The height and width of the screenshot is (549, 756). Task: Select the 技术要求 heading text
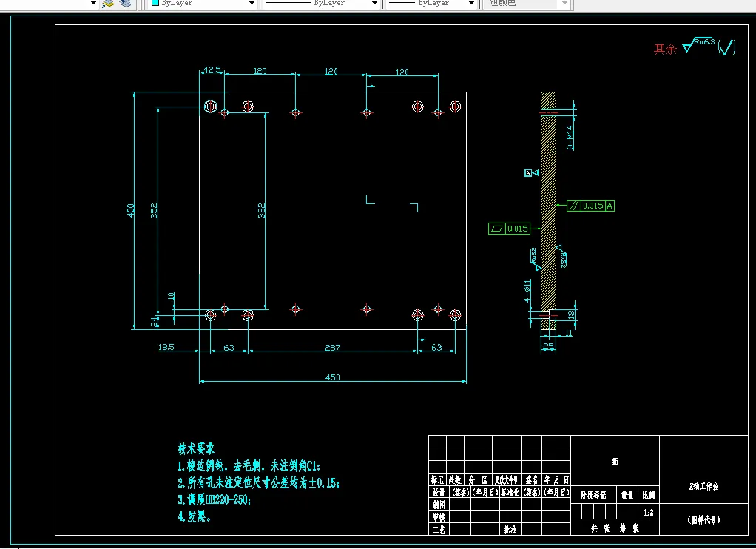click(x=196, y=448)
